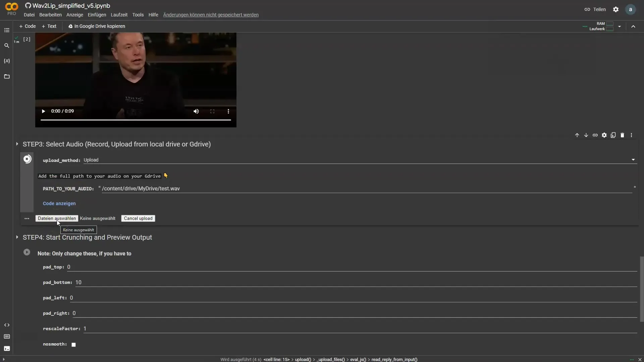Screen dimensions: 644x362
Task: Open more cell actions menu
Action: [x=631, y=135]
